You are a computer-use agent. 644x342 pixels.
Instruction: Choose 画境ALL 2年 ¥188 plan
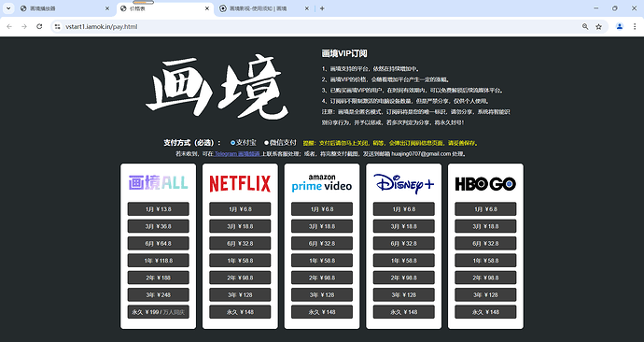(158, 278)
